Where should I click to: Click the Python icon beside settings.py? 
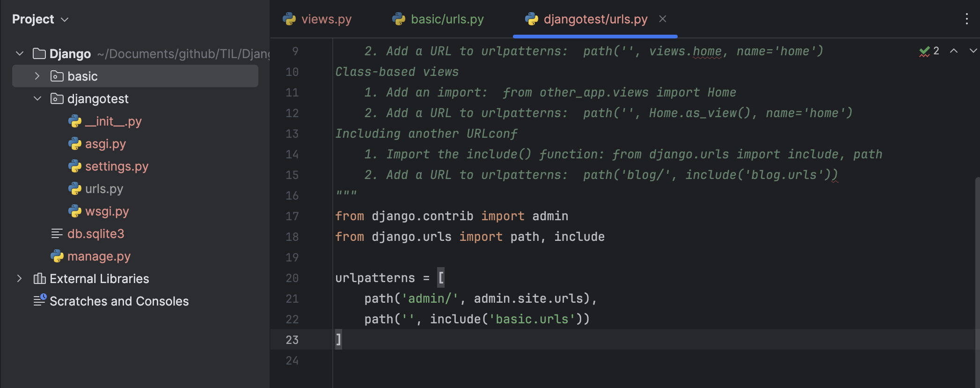(x=75, y=166)
